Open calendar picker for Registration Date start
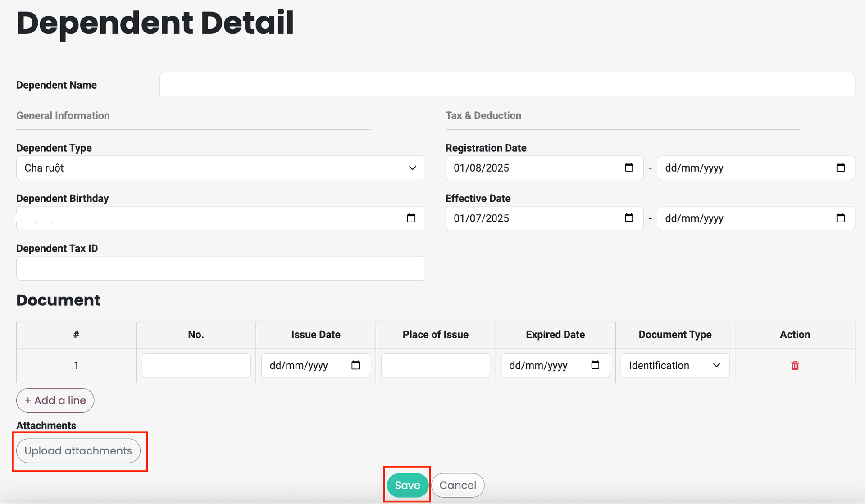 tap(629, 168)
